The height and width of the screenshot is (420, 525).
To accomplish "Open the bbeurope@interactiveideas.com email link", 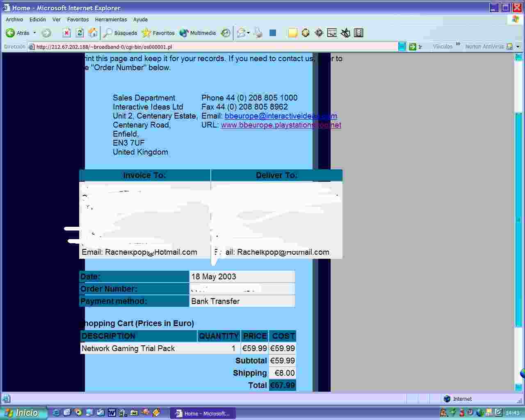I will 281,116.
